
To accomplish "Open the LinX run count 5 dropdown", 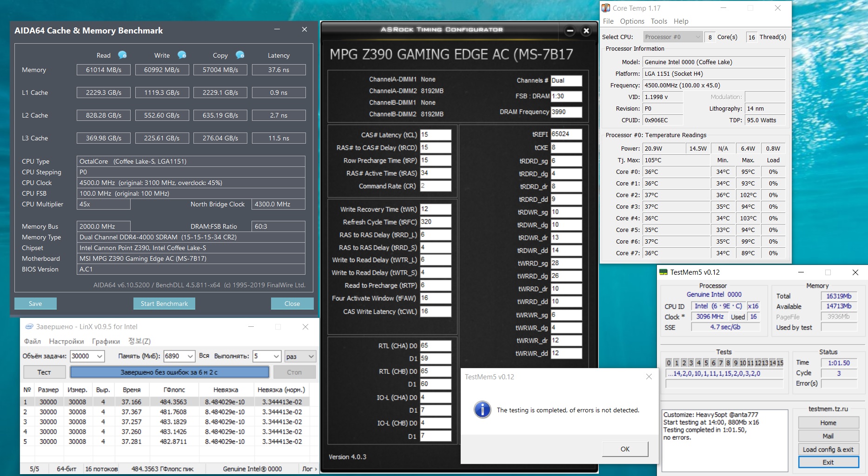I will click(277, 356).
